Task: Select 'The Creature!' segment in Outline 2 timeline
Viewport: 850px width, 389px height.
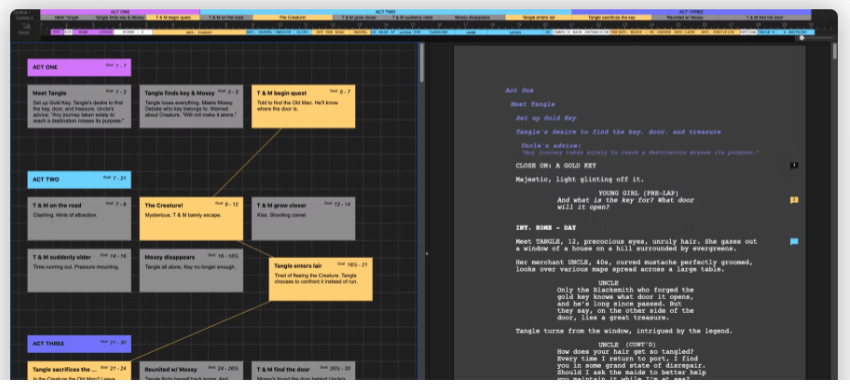Action: (292, 18)
